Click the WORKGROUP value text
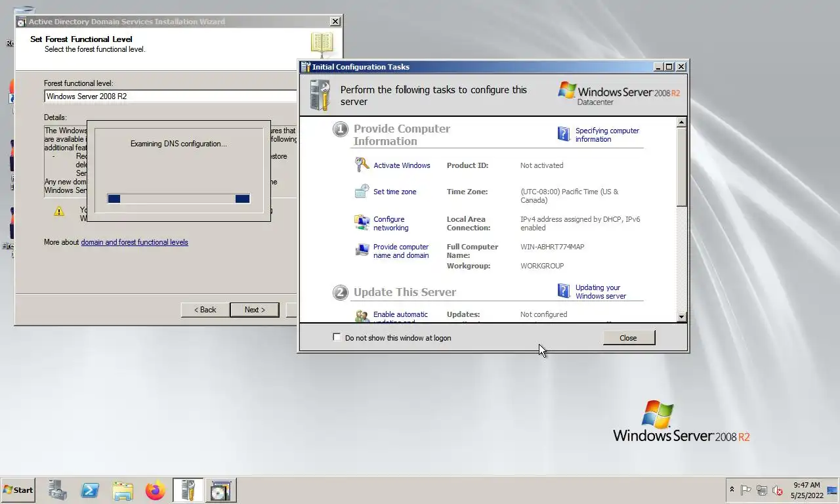This screenshot has width=840, height=504. click(x=542, y=266)
